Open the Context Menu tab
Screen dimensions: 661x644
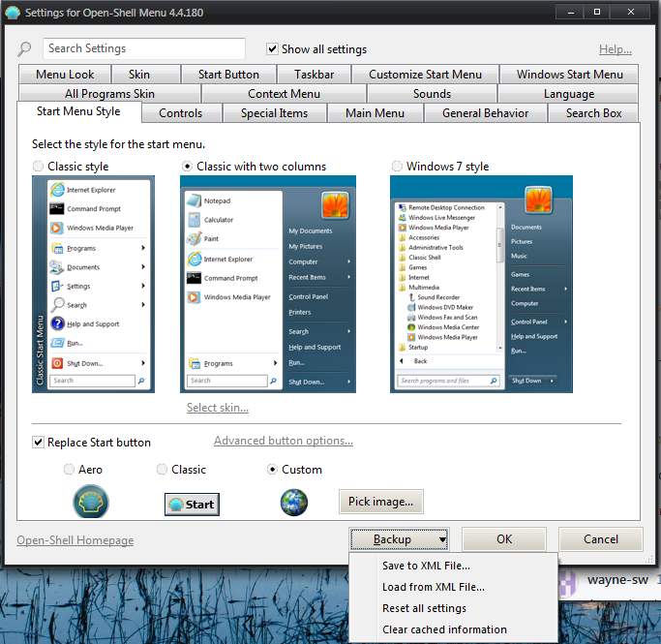click(x=284, y=94)
